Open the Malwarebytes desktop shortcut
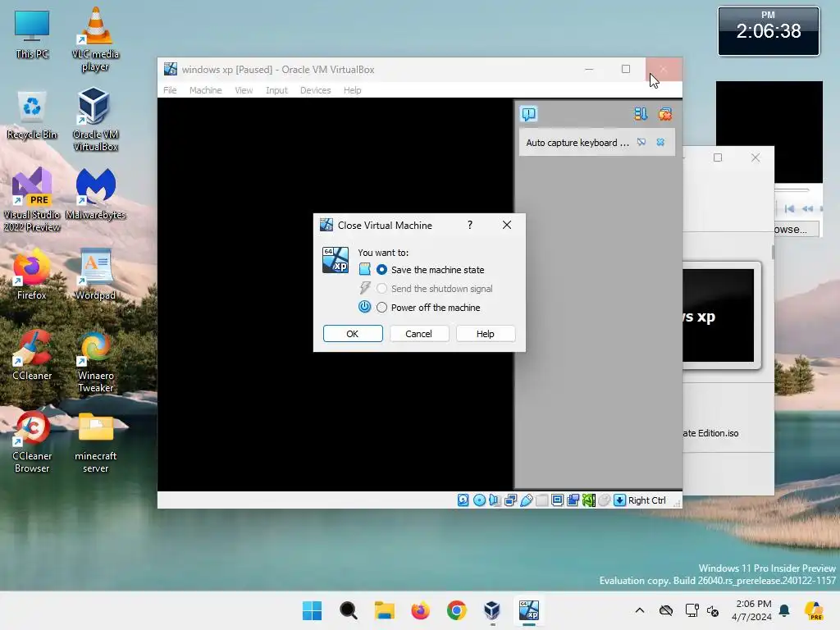Image resolution: width=840 pixels, height=630 pixels. click(x=95, y=194)
